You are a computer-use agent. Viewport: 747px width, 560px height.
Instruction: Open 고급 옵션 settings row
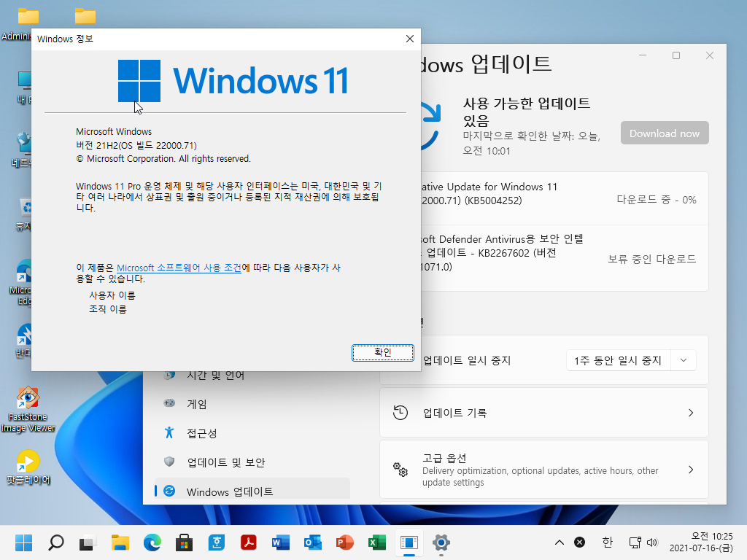[x=543, y=470]
